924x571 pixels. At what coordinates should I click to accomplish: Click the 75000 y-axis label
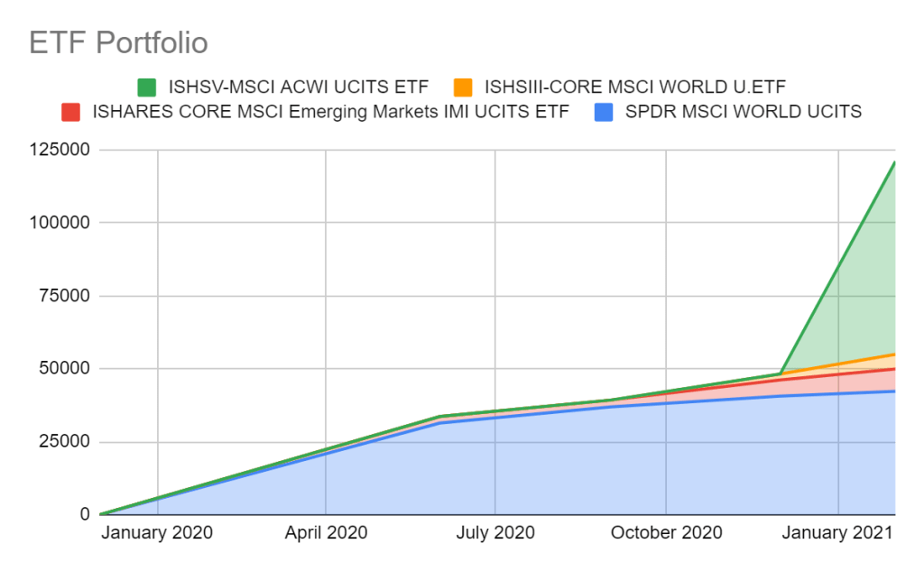tap(64, 296)
